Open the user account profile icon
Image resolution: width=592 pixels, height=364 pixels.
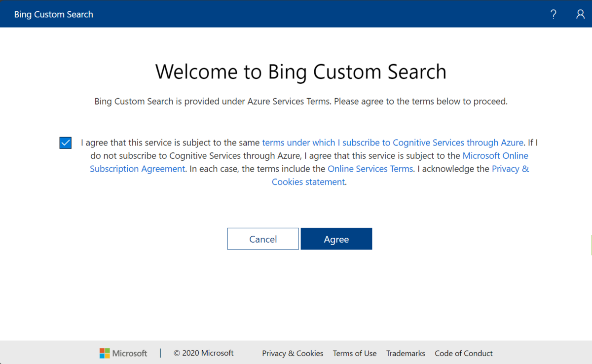[x=580, y=14]
